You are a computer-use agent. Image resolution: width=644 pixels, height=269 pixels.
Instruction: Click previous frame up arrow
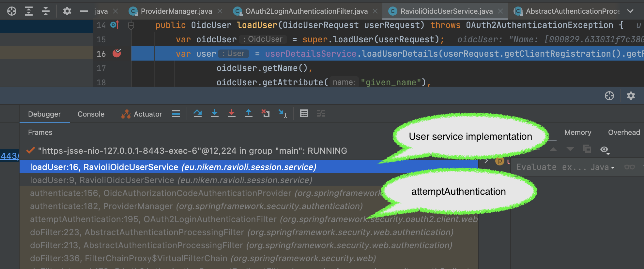point(553,149)
